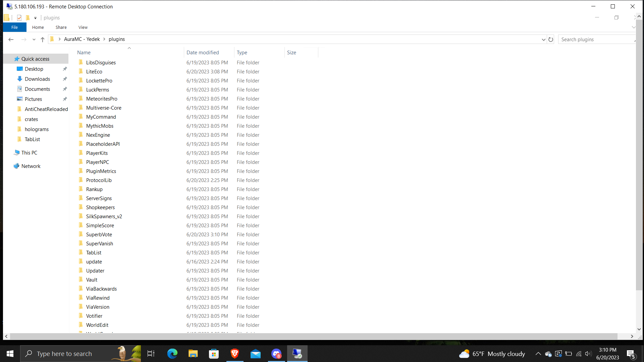
Task: Select the MythicMobs folder
Action: [100, 126]
